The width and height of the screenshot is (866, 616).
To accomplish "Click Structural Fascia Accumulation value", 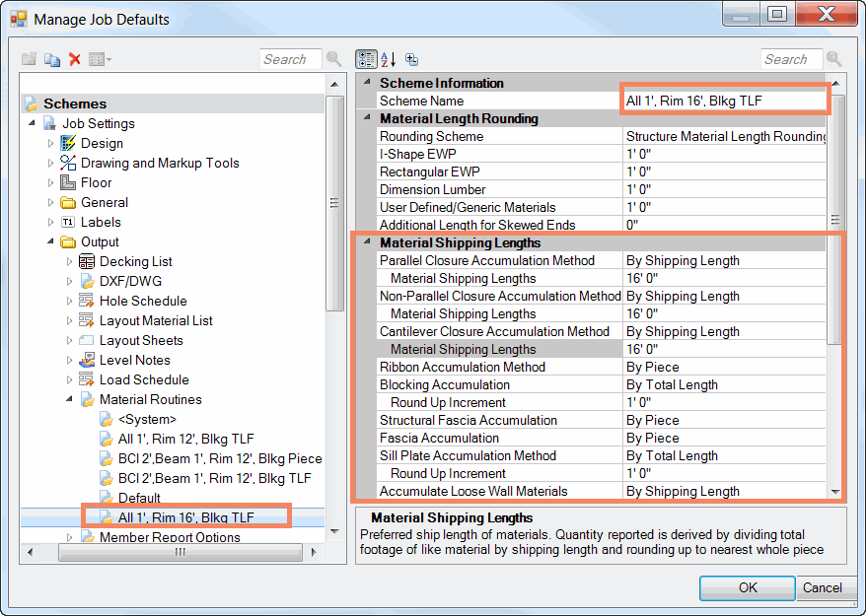I will coord(724,420).
